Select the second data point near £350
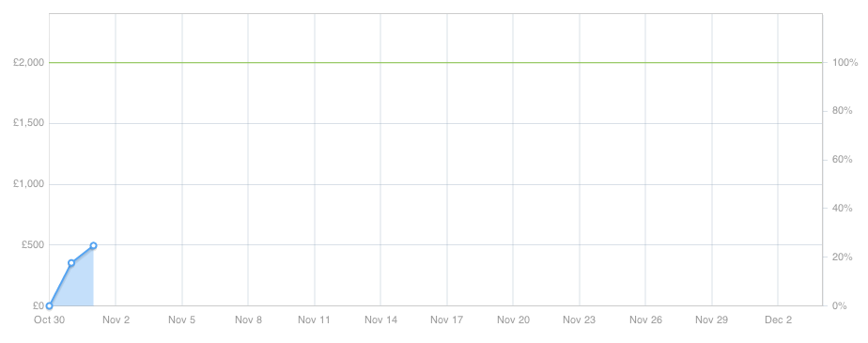This screenshot has width=868, height=343. coord(71,263)
